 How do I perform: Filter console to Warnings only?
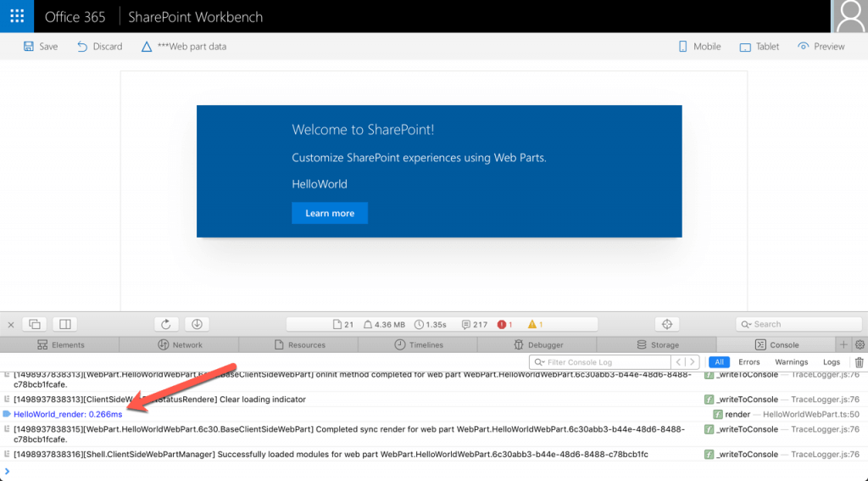pyautogui.click(x=791, y=362)
